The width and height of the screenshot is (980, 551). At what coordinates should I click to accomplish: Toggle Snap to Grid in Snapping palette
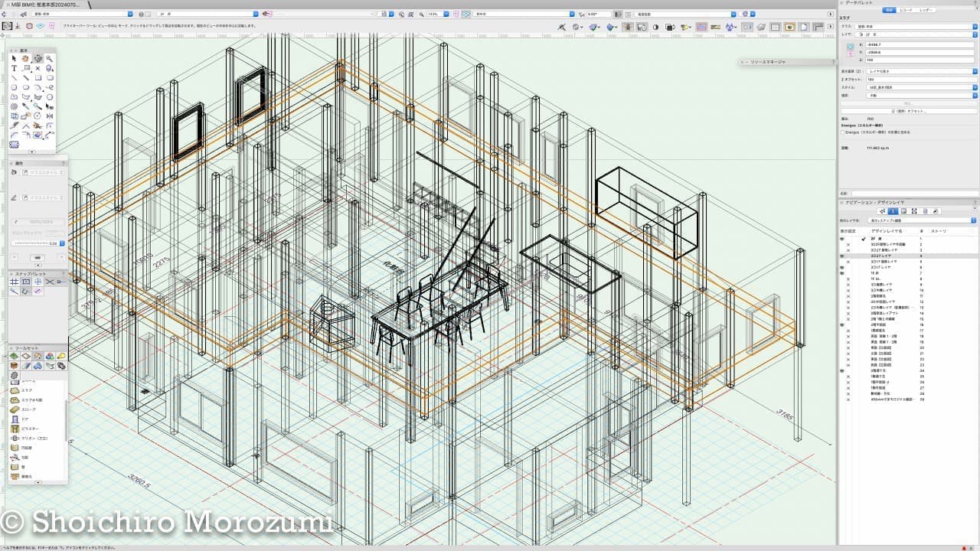point(14,282)
